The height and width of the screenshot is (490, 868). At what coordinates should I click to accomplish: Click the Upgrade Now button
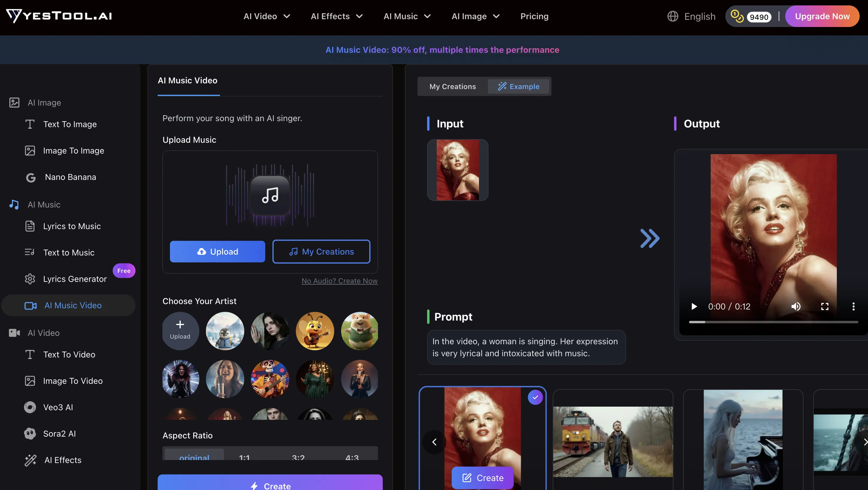click(x=822, y=16)
